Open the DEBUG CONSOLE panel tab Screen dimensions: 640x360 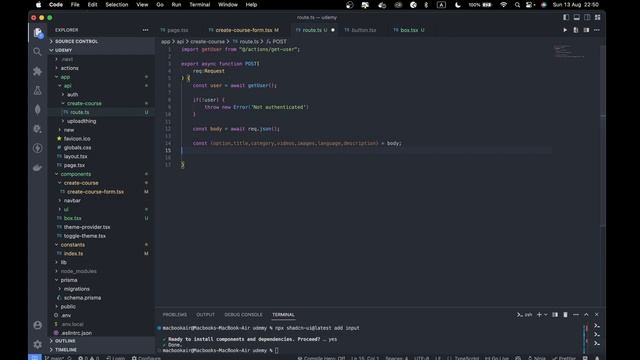tap(243, 315)
